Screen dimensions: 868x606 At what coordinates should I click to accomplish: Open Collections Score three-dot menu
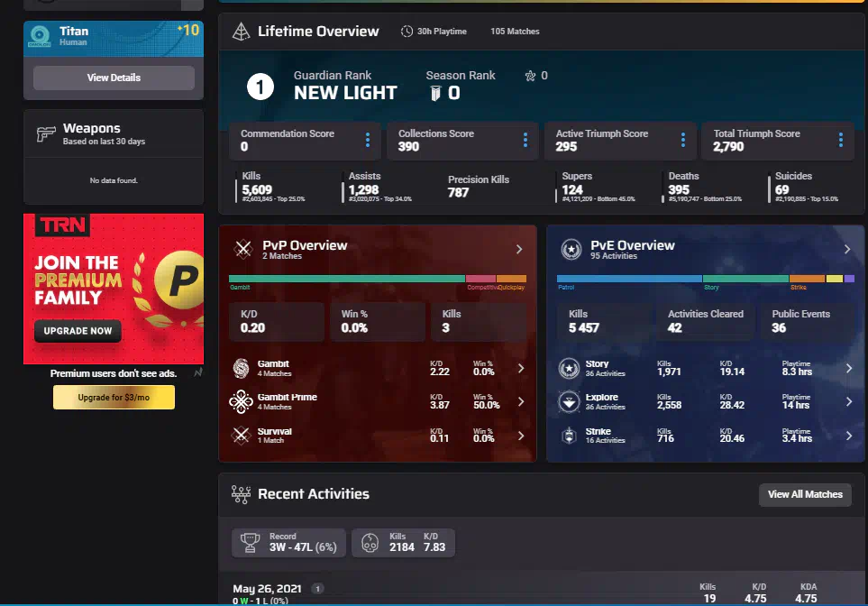tap(525, 140)
